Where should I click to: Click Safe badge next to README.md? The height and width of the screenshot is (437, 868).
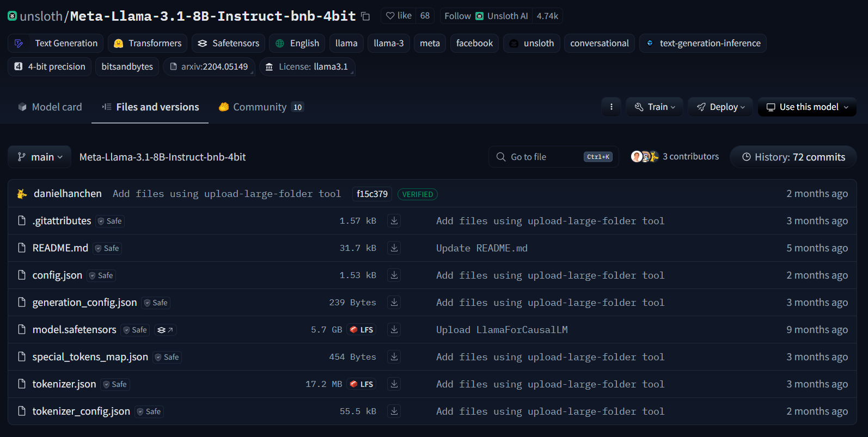tap(107, 248)
